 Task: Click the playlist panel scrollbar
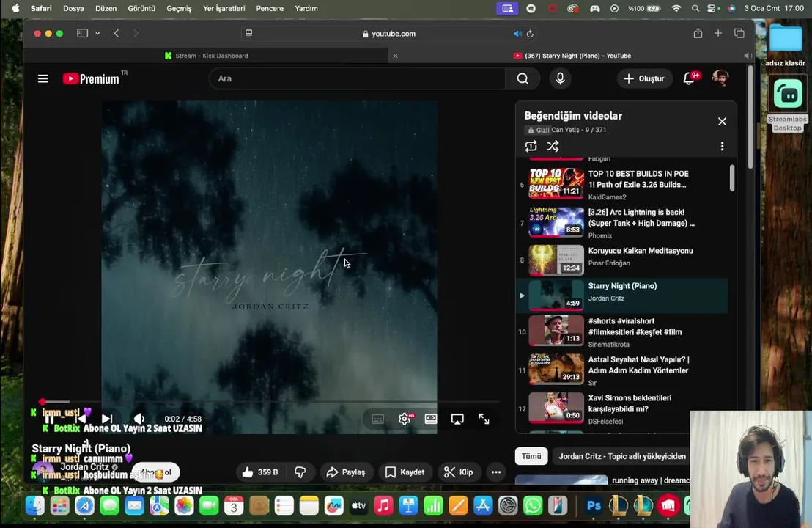click(731, 178)
